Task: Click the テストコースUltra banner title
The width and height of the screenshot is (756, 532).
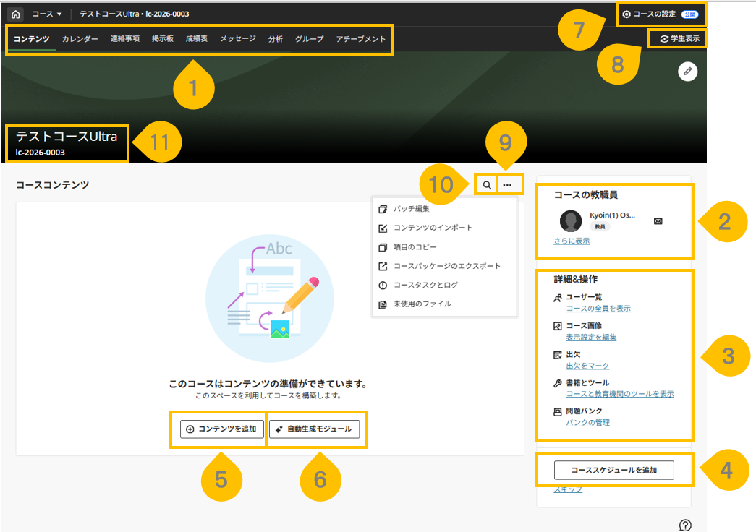Action: tap(67, 137)
